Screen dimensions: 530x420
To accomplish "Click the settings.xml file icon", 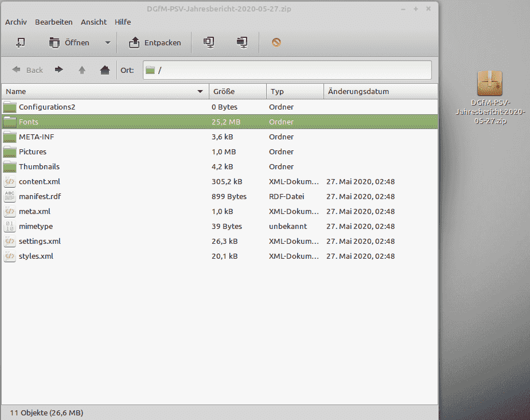I will point(10,241).
